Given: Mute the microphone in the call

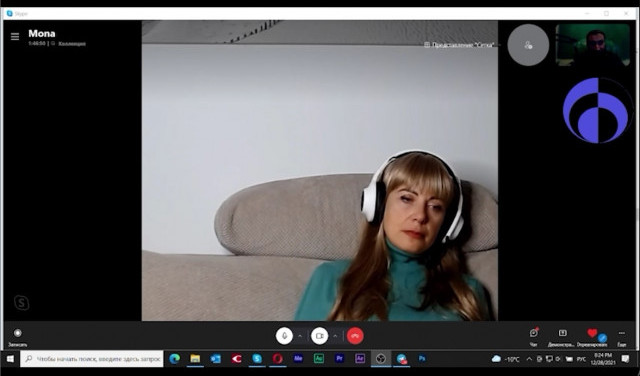Looking at the screenshot, I should [284, 336].
